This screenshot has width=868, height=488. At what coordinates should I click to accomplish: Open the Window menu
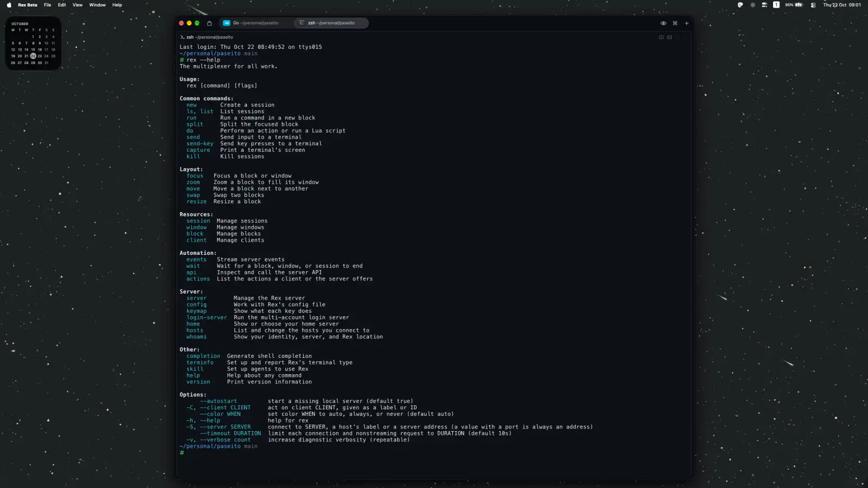[x=98, y=5]
